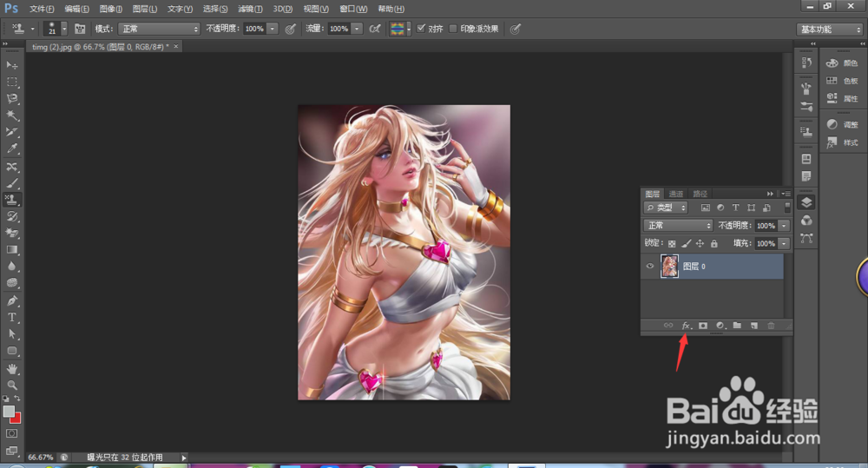Create a new layer icon
The width and height of the screenshot is (868, 468).
coord(754,326)
